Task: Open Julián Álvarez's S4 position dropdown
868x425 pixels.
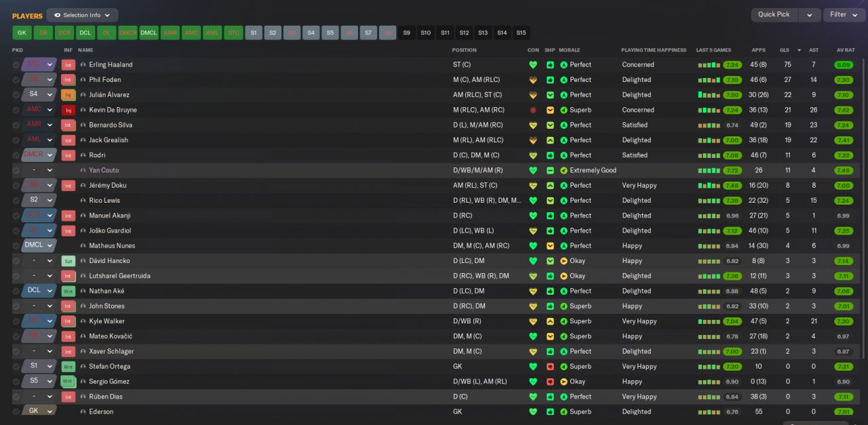Action: [39, 94]
